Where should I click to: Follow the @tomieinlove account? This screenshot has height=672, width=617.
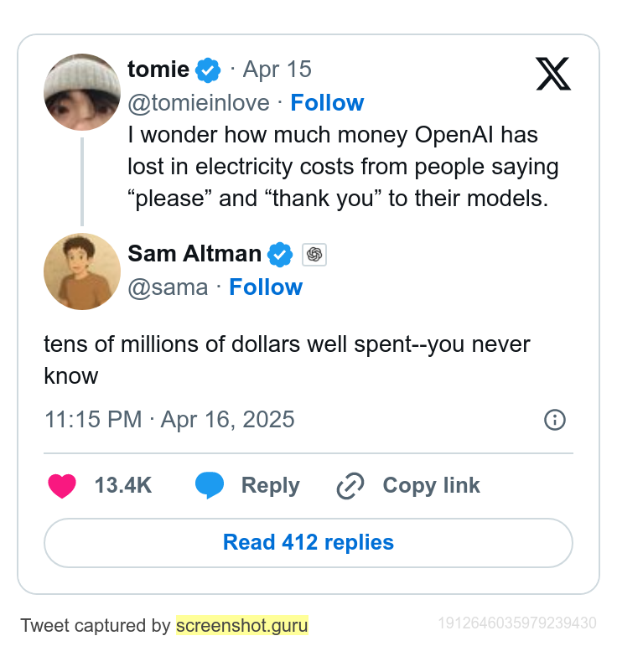pos(327,103)
